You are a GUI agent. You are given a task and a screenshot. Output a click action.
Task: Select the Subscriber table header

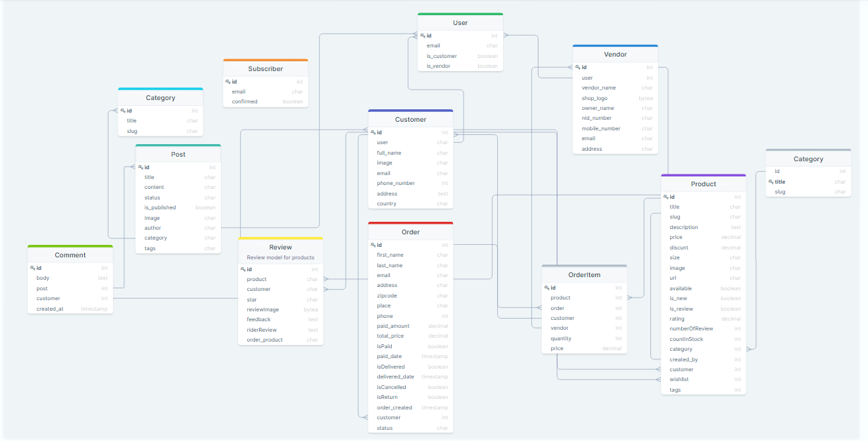(266, 68)
